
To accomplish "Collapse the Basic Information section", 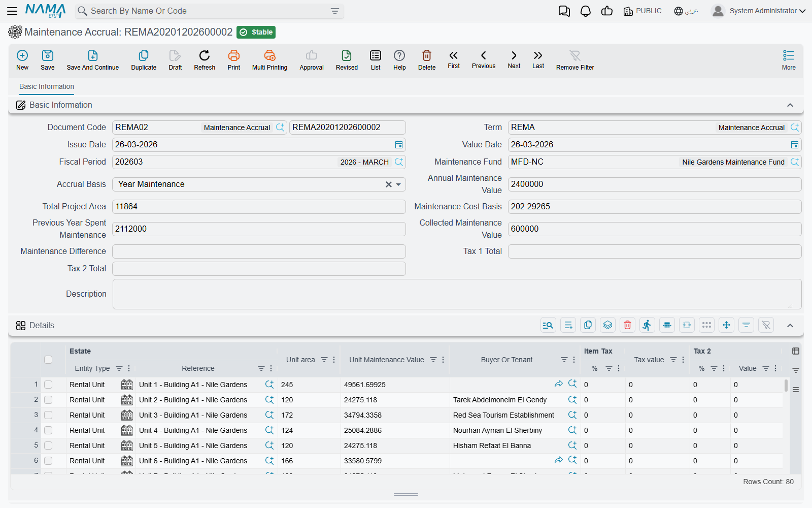I will (x=790, y=105).
